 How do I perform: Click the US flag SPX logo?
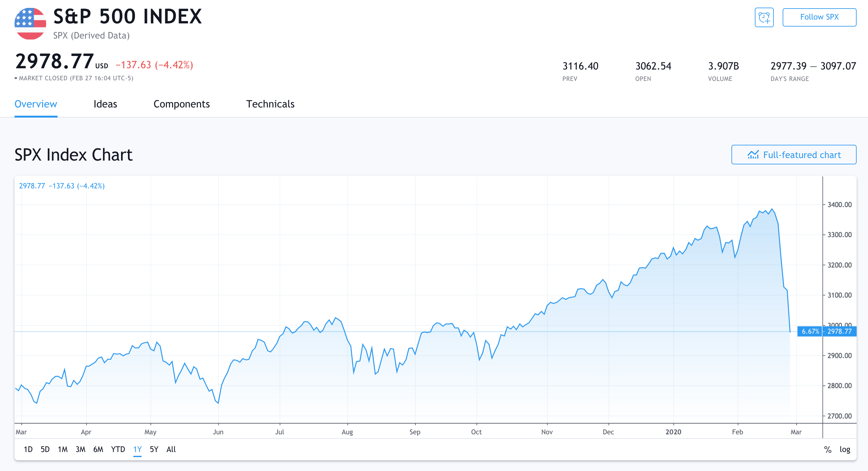tap(30, 24)
